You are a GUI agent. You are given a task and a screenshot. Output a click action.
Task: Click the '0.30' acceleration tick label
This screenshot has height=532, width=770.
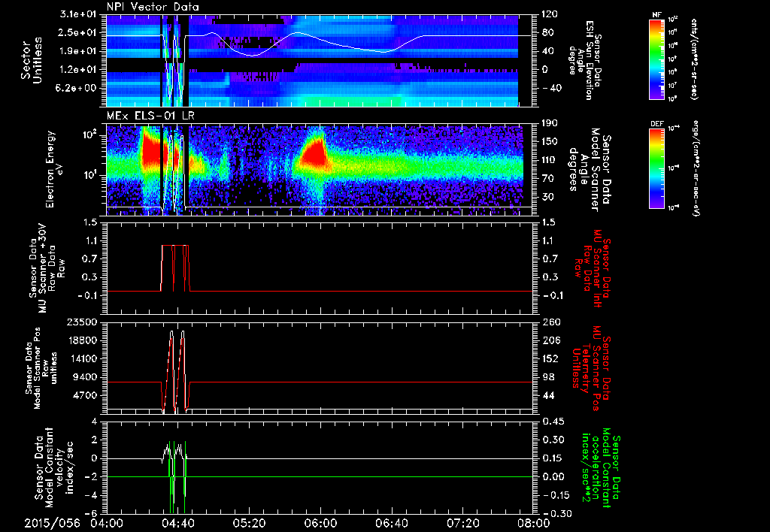tap(552, 440)
